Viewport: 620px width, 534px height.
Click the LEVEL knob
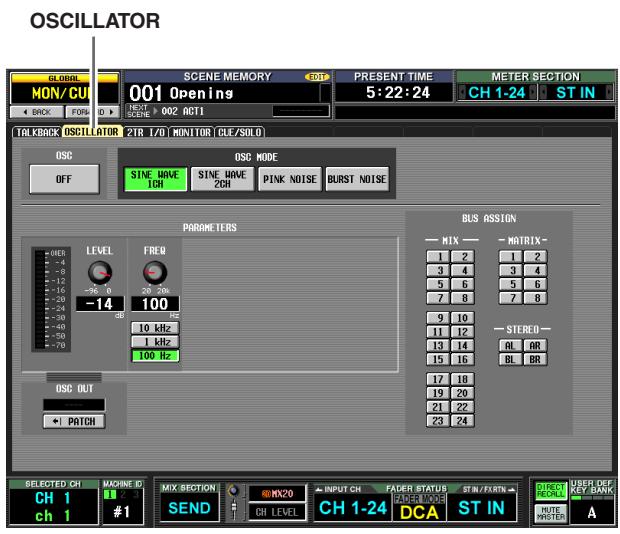(100, 272)
